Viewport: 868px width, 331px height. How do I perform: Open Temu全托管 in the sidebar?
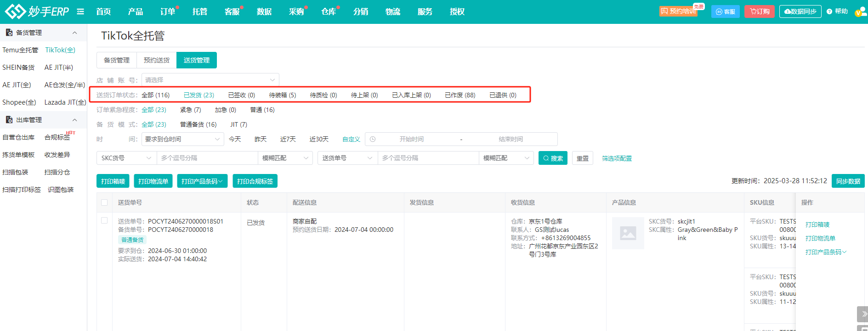20,50
